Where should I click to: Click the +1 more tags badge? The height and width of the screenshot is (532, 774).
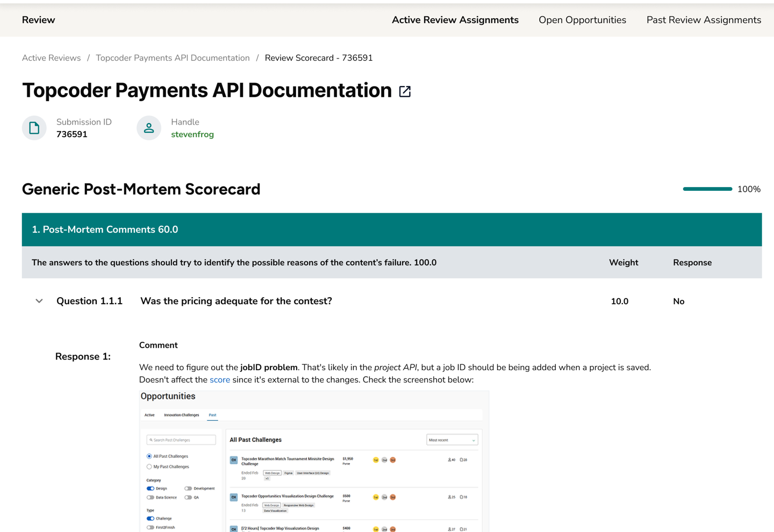pyautogui.click(x=267, y=478)
